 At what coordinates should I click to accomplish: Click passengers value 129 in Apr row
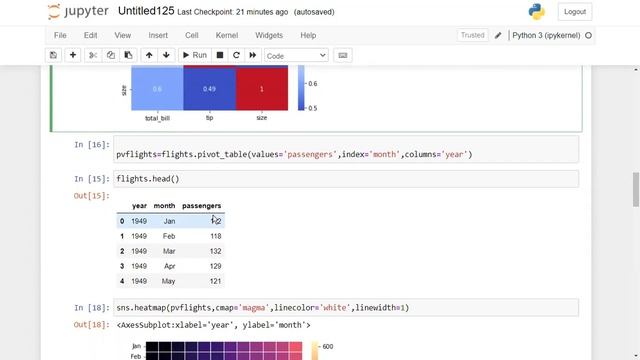216,266
